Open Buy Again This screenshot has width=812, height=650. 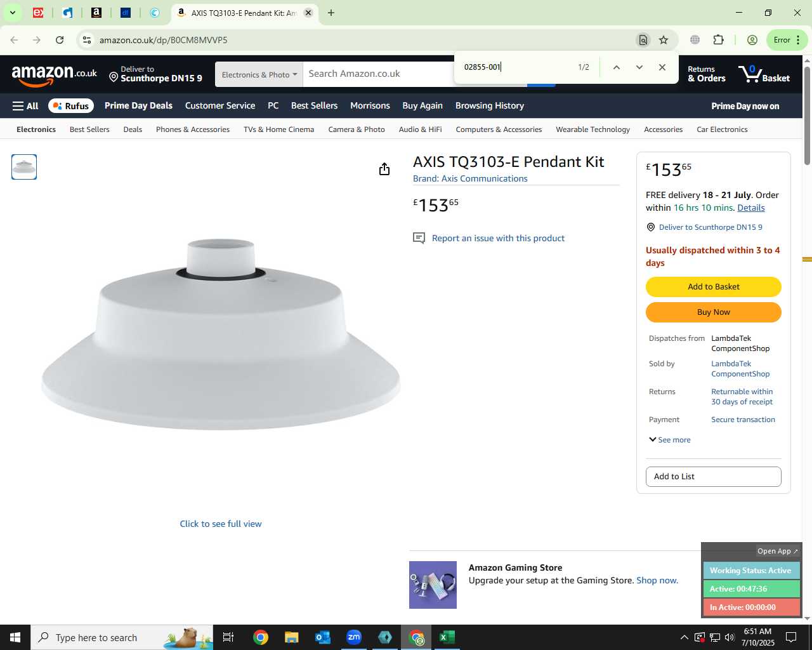pos(422,106)
